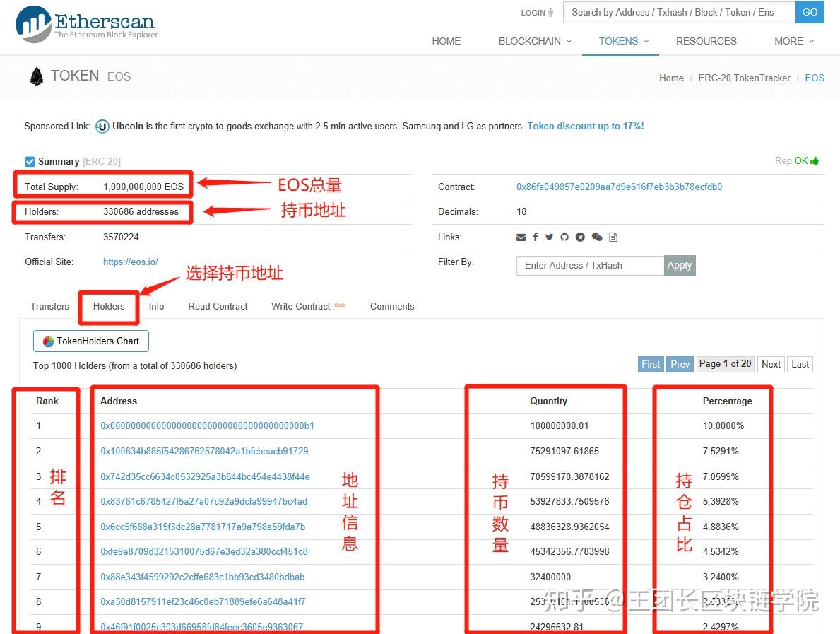
Task: Expand the MORE menu dropdown
Action: [x=794, y=41]
